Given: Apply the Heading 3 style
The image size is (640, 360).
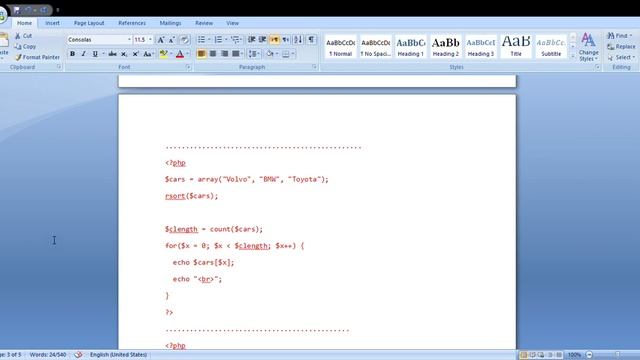Looking at the screenshot, I should 481,47.
